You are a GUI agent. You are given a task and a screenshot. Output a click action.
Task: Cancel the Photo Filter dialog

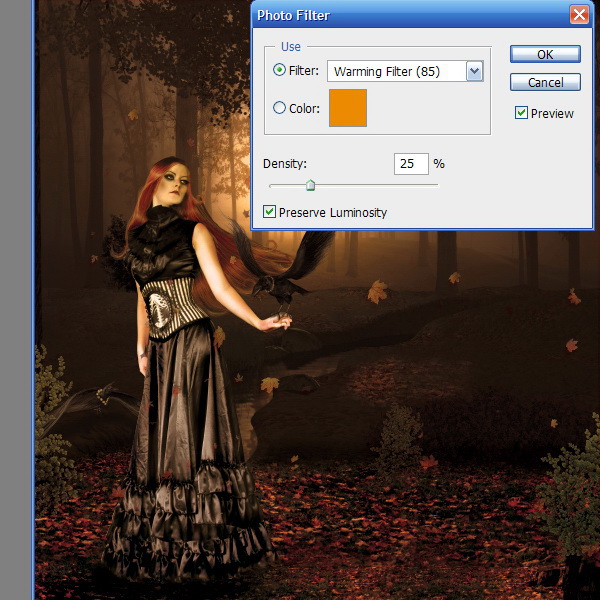point(545,82)
